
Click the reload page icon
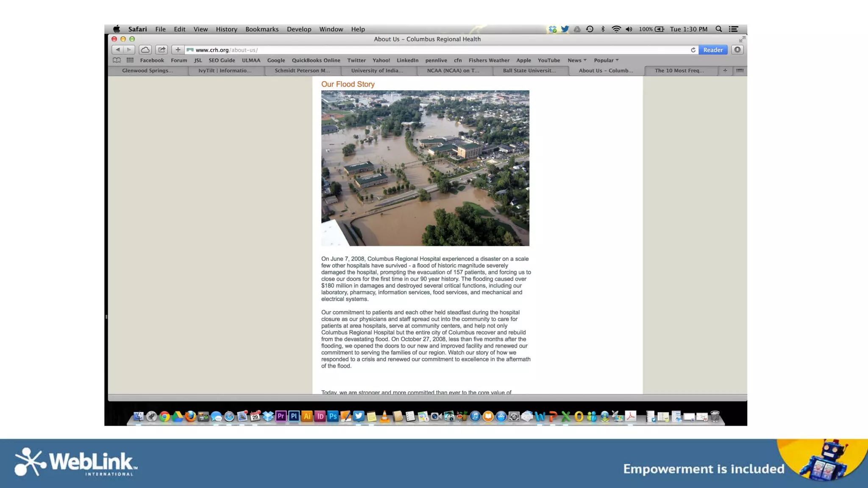[693, 50]
